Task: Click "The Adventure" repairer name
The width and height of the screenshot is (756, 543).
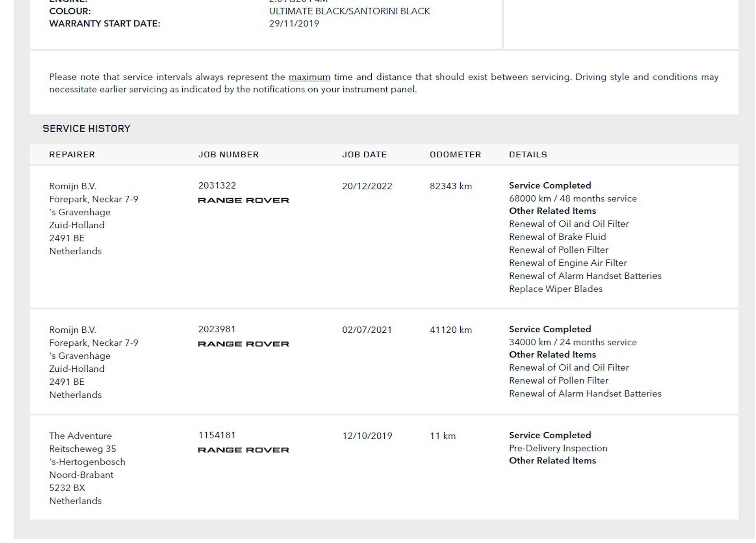Action: click(81, 436)
